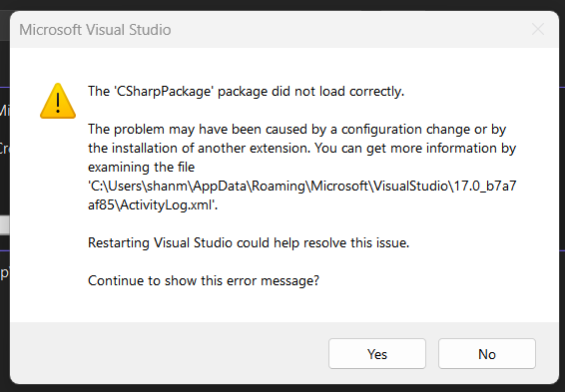Click Yes to keep showing this error
The width and height of the screenshot is (565, 392).
click(x=377, y=353)
